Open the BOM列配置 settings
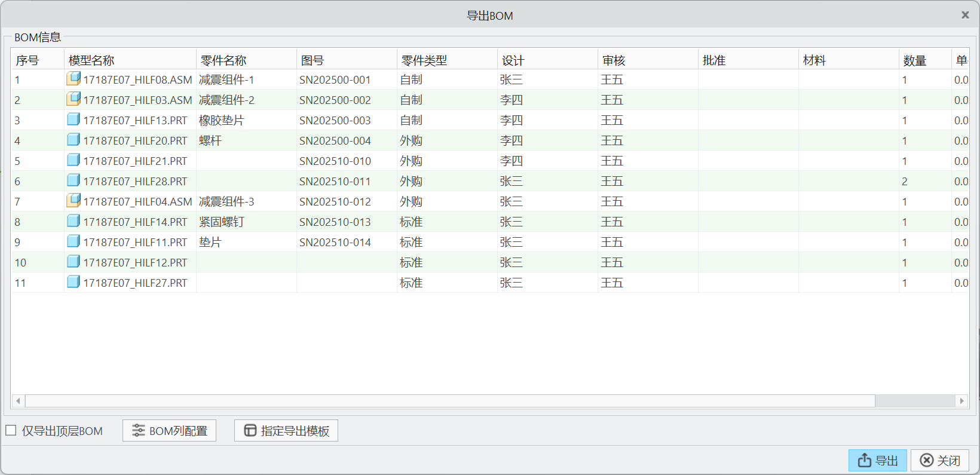Viewport: 980px width, 475px height. click(x=169, y=431)
